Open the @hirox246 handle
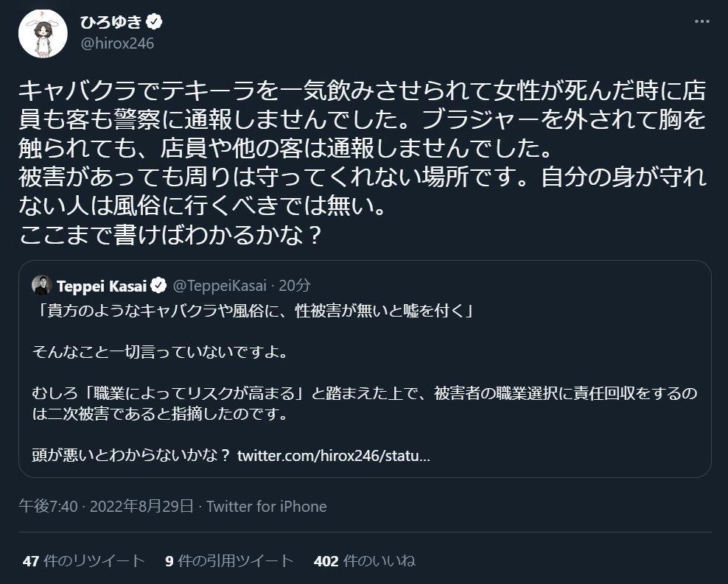 tap(116, 43)
